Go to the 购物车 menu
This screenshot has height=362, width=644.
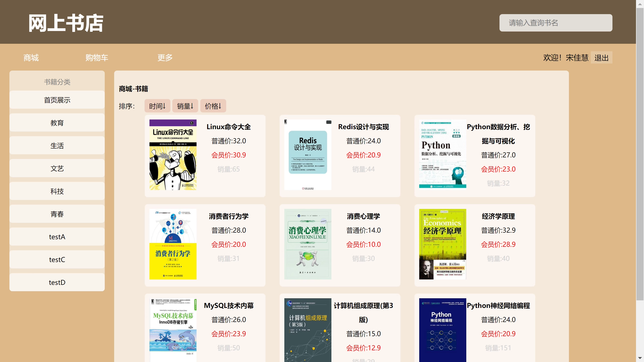[97, 58]
